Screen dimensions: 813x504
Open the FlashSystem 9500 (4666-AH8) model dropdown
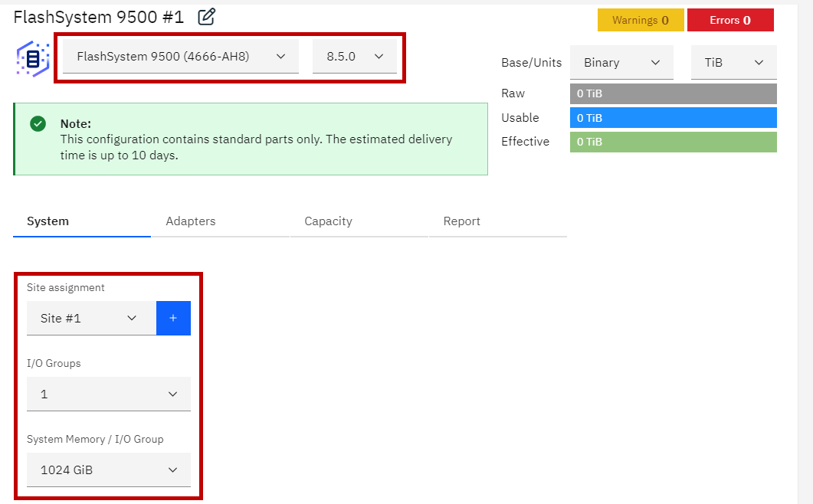coord(180,56)
